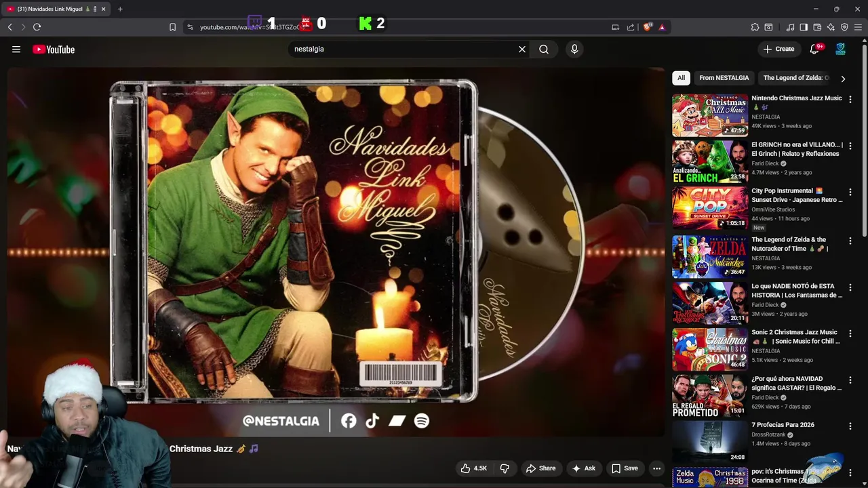The width and height of the screenshot is (868, 488).
Task: Open OmniVibe Studios channel name
Action: (x=773, y=209)
